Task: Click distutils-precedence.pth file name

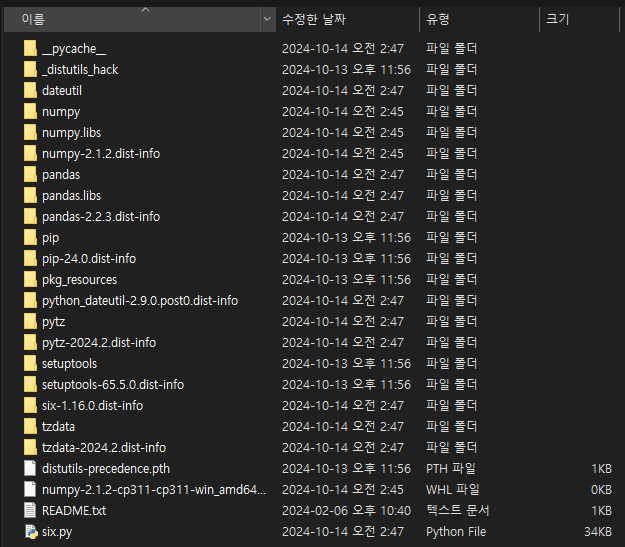Action: pos(106,469)
